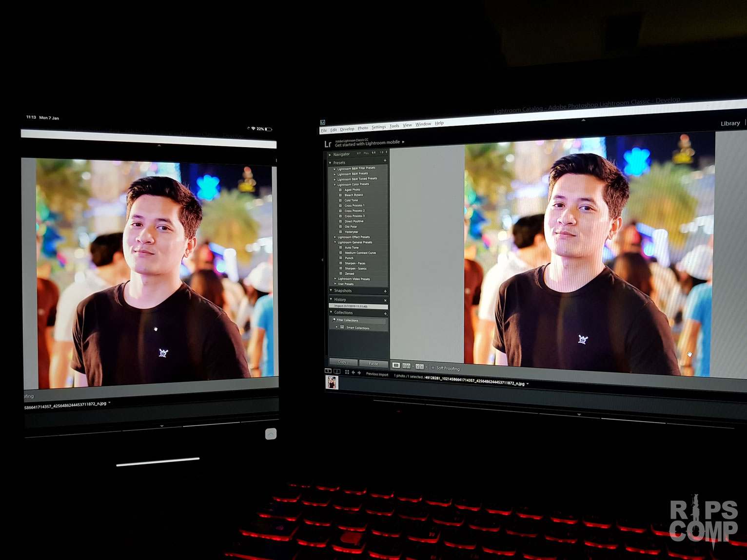Select the Import history step

point(358,307)
